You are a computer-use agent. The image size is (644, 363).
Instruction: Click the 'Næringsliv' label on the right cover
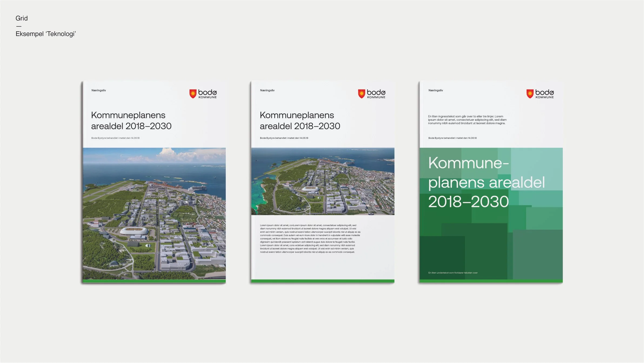pyautogui.click(x=436, y=90)
